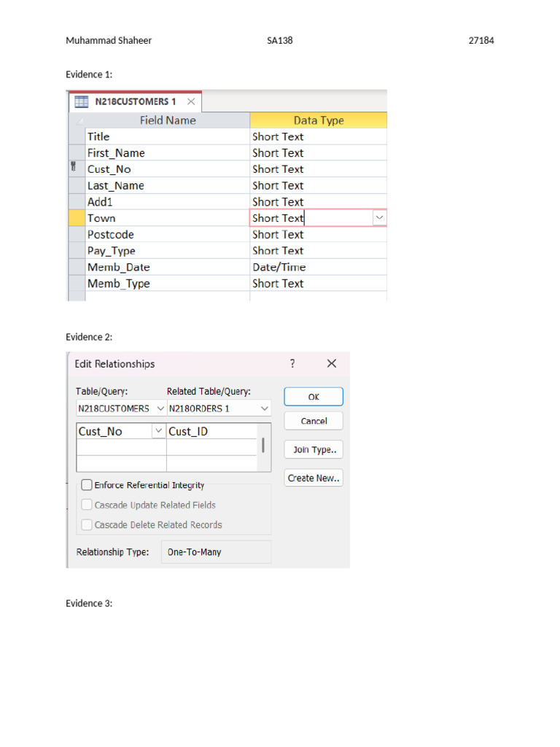Select the highlighted row selector for Town
This screenshot has width=560, height=747.
coord(77,217)
